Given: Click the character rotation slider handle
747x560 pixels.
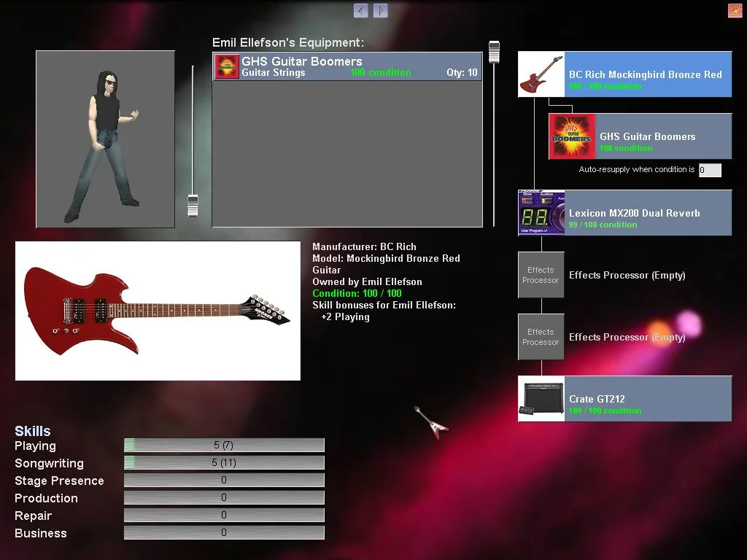Looking at the screenshot, I should (193, 205).
